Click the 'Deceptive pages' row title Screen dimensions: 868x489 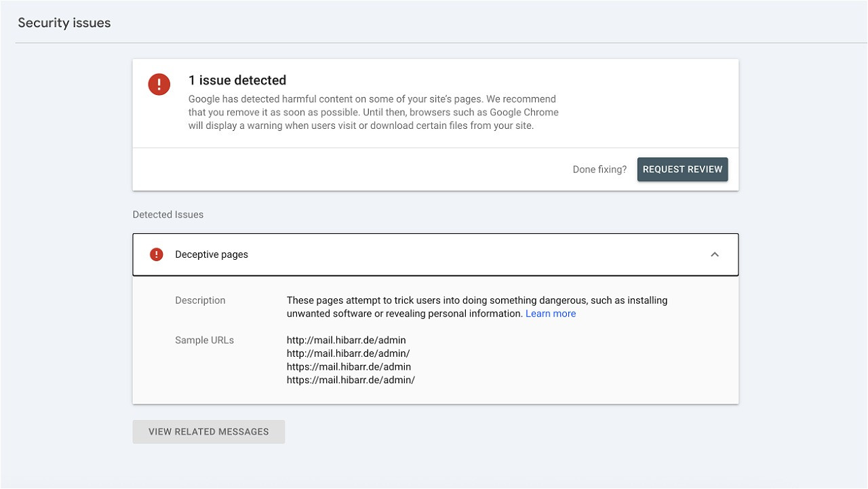[x=212, y=254]
